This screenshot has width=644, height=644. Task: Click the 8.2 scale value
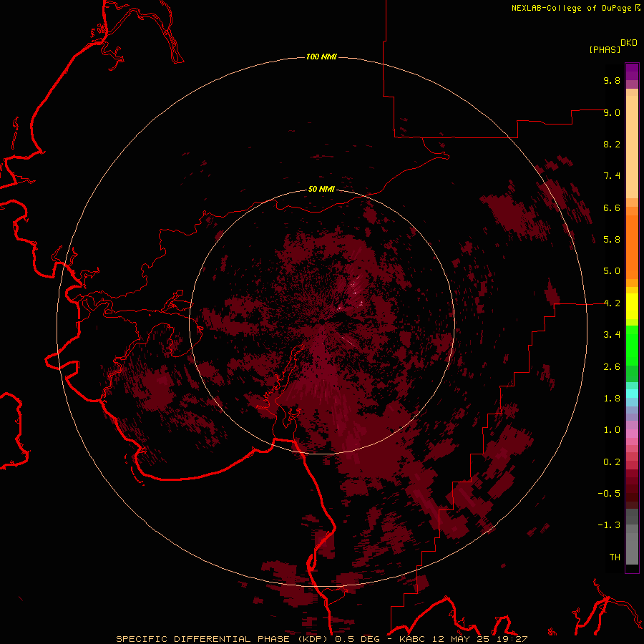pos(612,144)
